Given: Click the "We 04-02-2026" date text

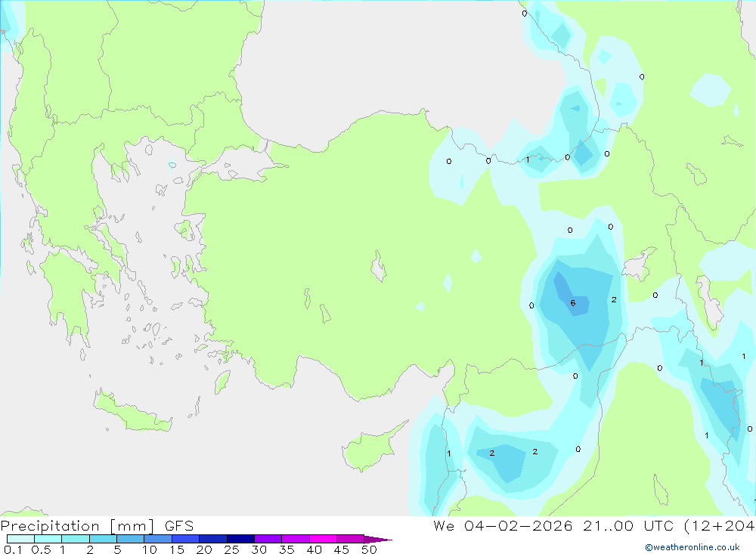Looking at the screenshot, I should point(503,525).
